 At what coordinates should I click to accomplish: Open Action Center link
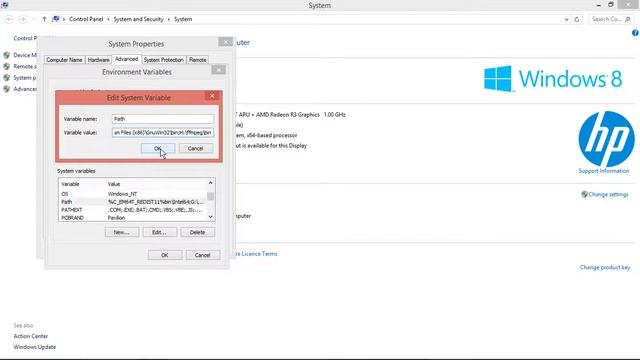click(31, 336)
